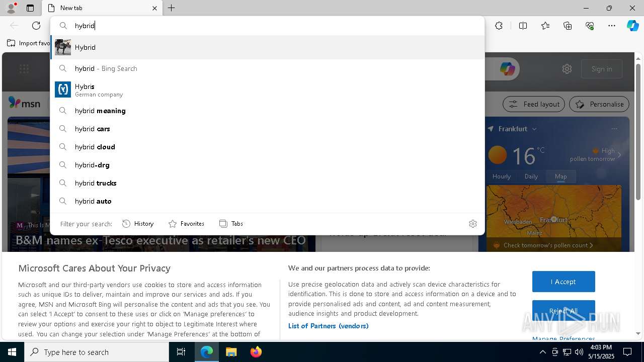Switch to Daily weather tab
The height and width of the screenshot is (362, 644).
(531, 176)
